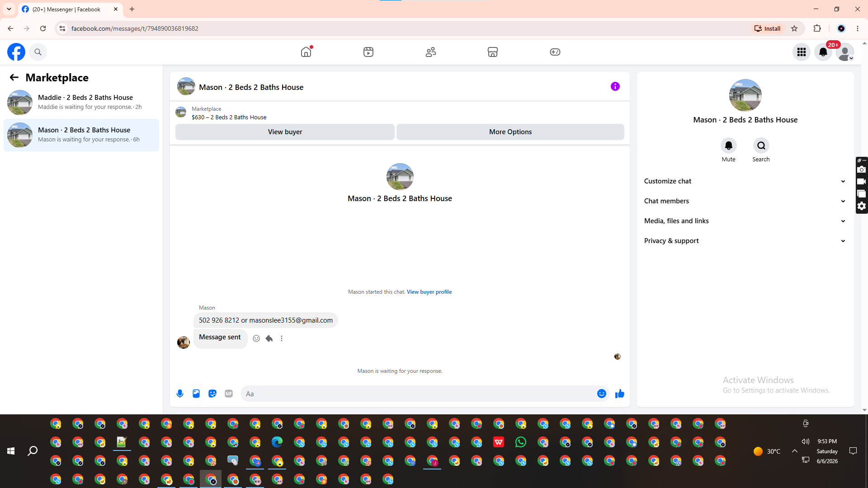Image resolution: width=868 pixels, height=488 pixels.
Task: Follow the View buyer profile link
Action: pyautogui.click(x=429, y=292)
